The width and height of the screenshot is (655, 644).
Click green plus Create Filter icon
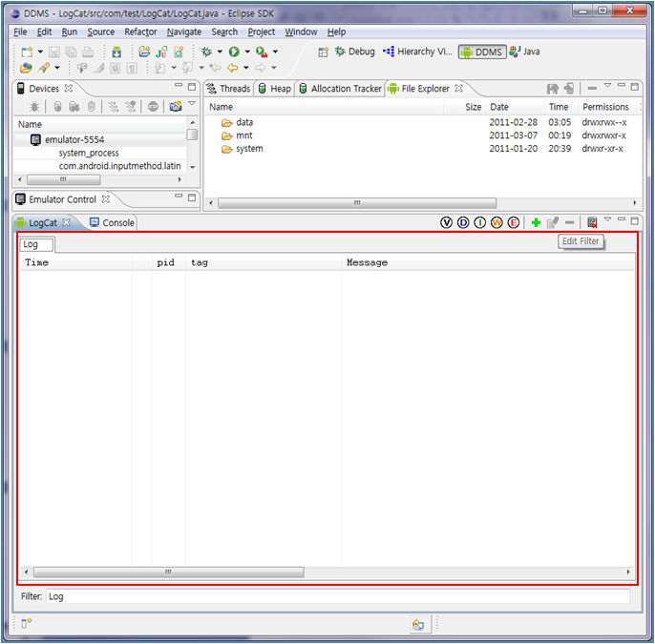point(536,223)
